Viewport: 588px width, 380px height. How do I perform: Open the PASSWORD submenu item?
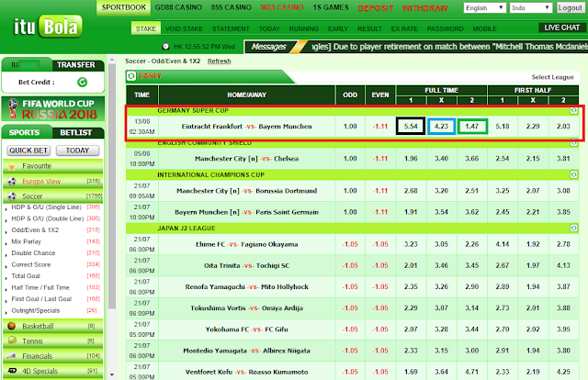445,28
